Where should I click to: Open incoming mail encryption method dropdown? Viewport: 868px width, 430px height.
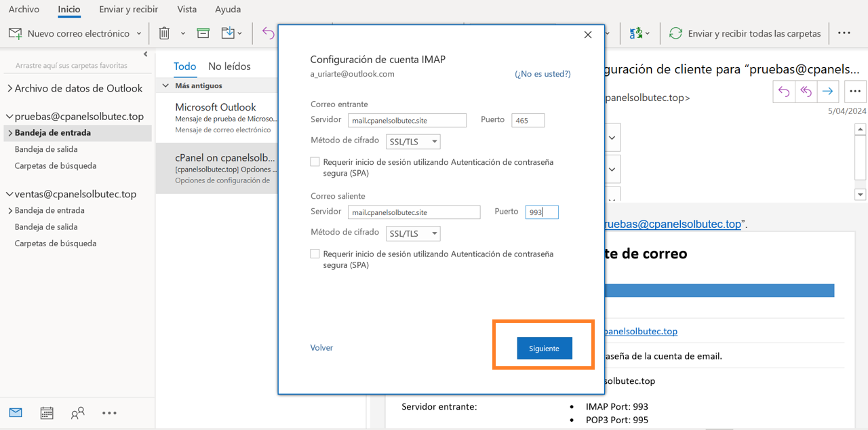pos(414,142)
